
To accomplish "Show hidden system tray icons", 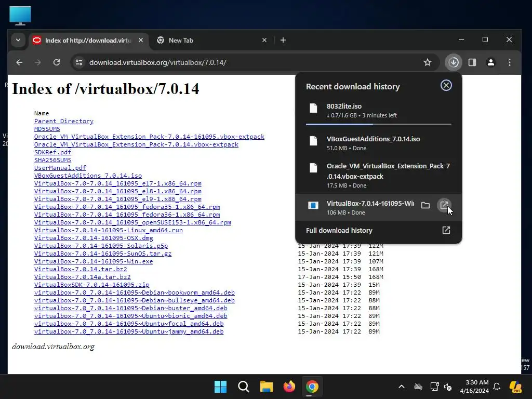I will point(402,387).
